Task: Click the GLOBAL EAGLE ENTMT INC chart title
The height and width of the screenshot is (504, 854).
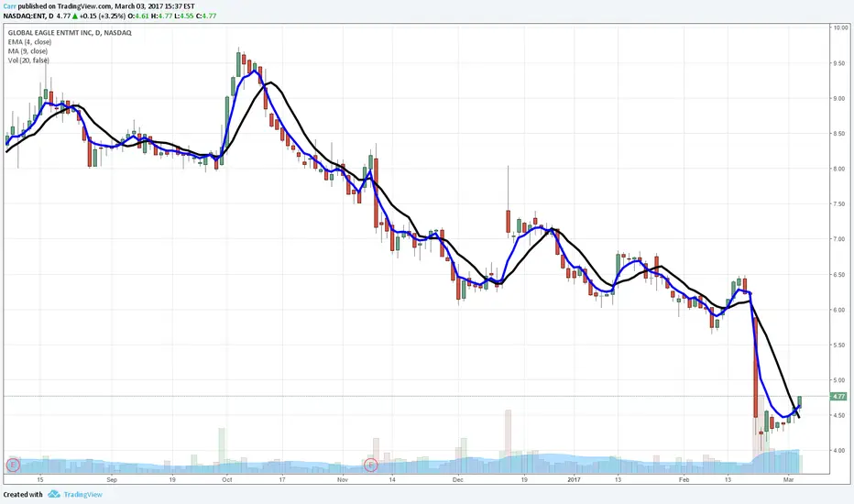Action: pyautogui.click(x=55, y=31)
